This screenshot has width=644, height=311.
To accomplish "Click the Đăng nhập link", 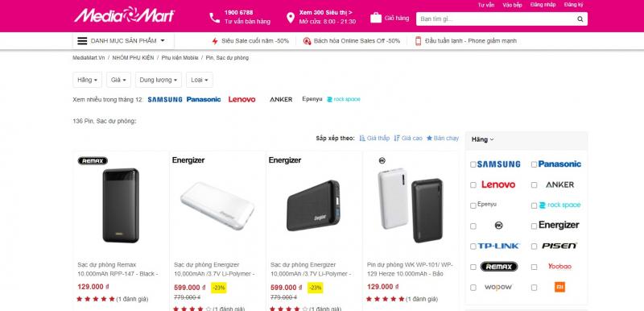I will [543, 5].
